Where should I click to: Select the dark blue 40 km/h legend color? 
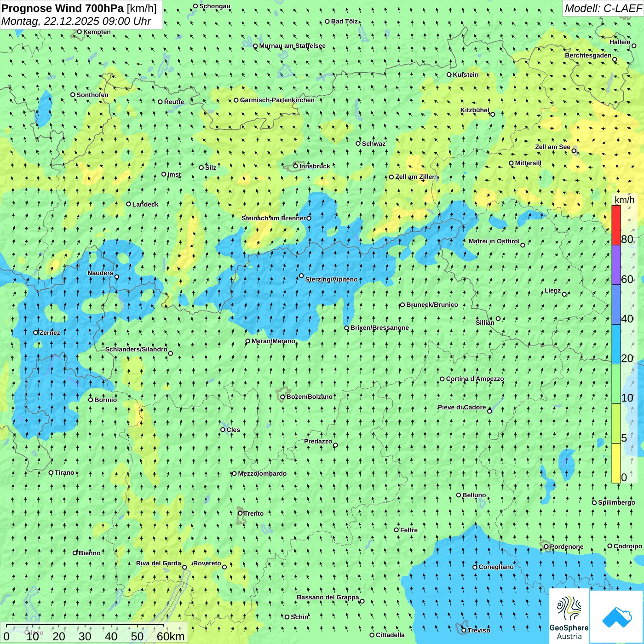[x=616, y=305]
